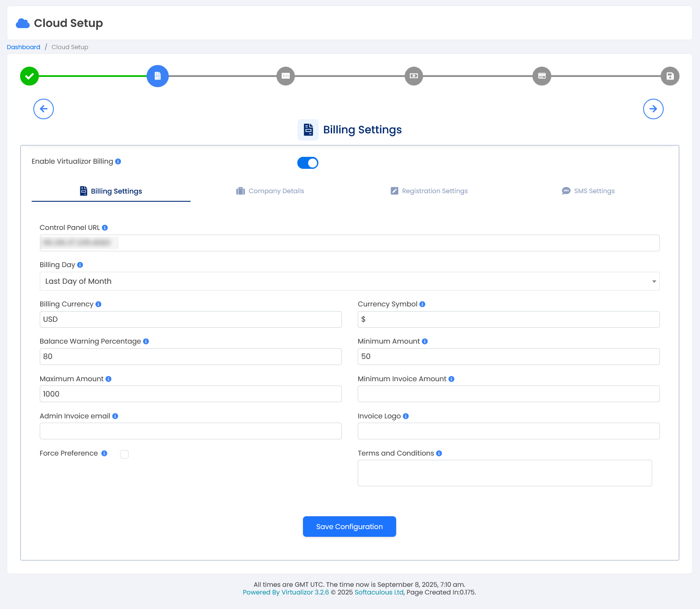Show info for Minimum Invoice Amount

[451, 379]
